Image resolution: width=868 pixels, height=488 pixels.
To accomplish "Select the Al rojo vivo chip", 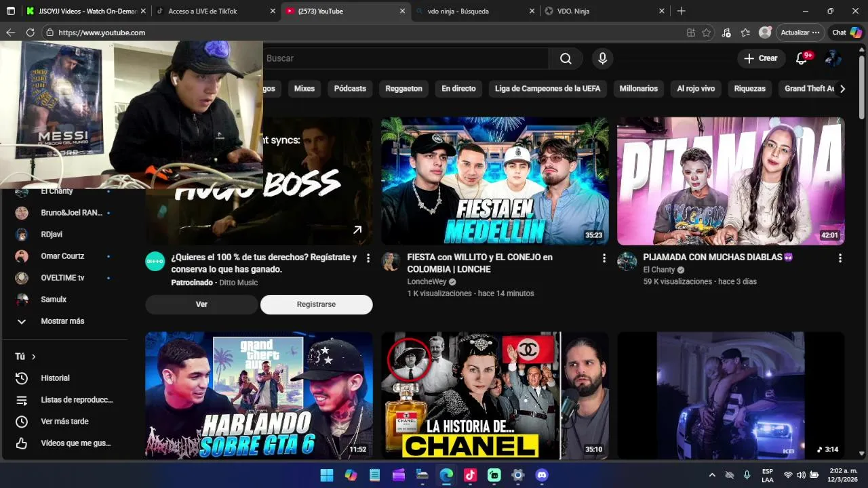I will coord(696,88).
